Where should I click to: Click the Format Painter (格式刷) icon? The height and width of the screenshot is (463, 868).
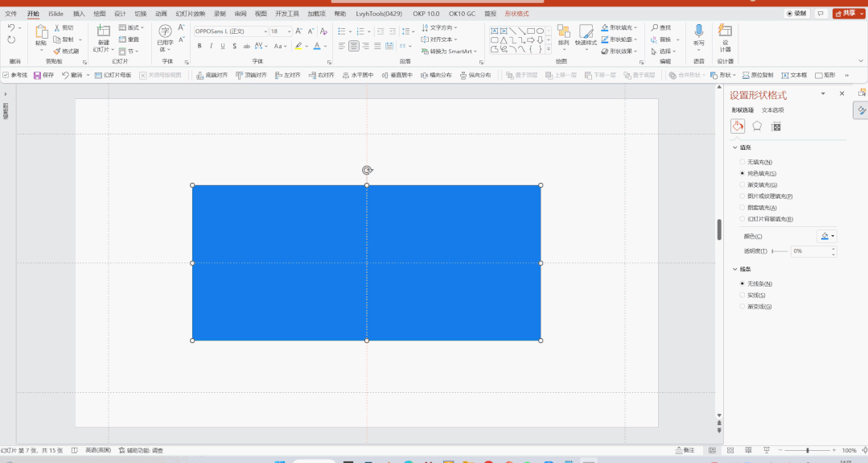pyautogui.click(x=57, y=52)
